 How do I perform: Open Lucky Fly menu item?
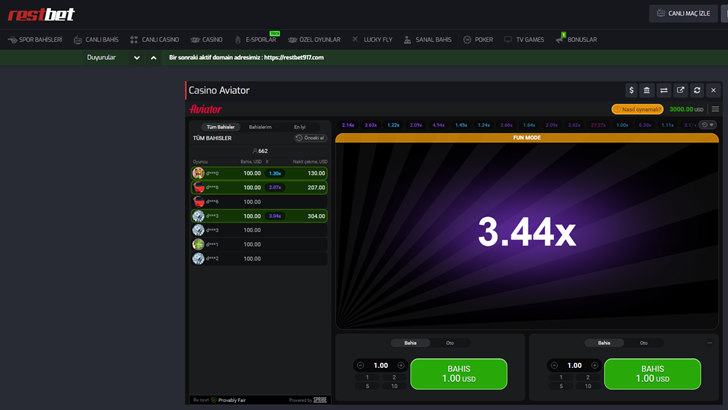click(372, 39)
